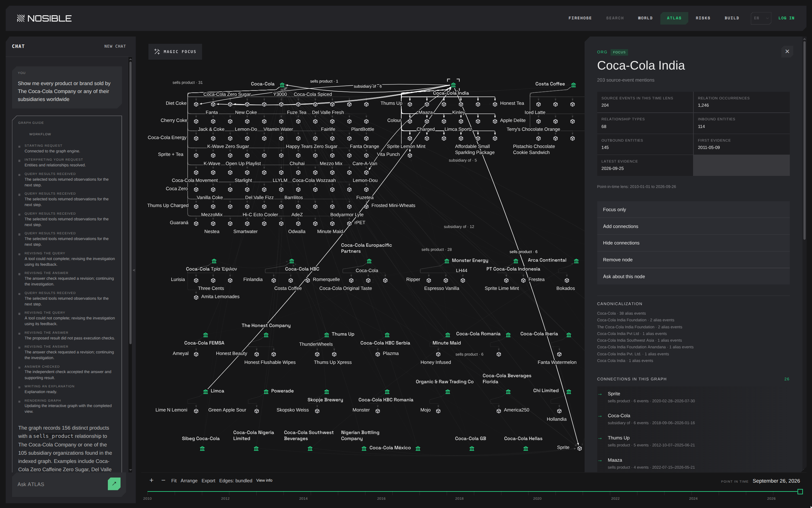
Task: Click the Fit view button
Action: point(174,481)
